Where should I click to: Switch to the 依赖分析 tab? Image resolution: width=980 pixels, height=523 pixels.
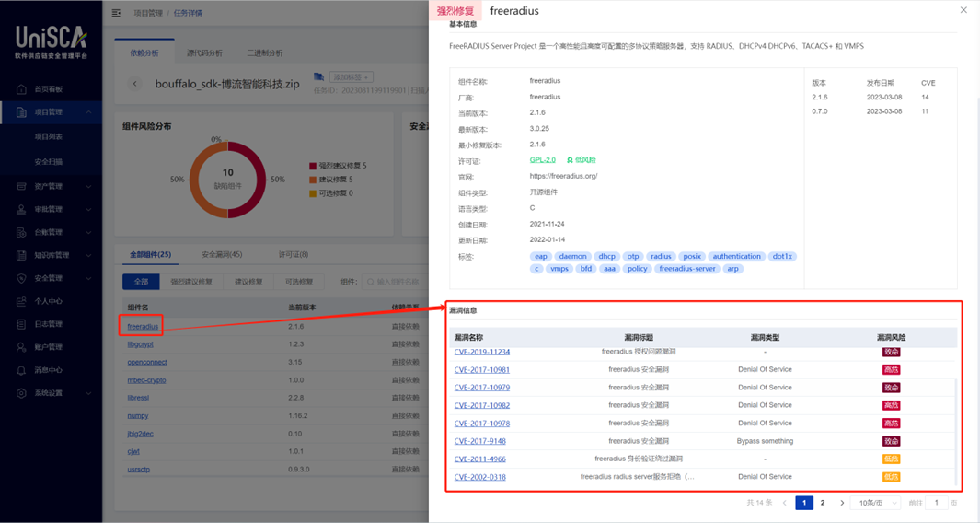click(144, 53)
